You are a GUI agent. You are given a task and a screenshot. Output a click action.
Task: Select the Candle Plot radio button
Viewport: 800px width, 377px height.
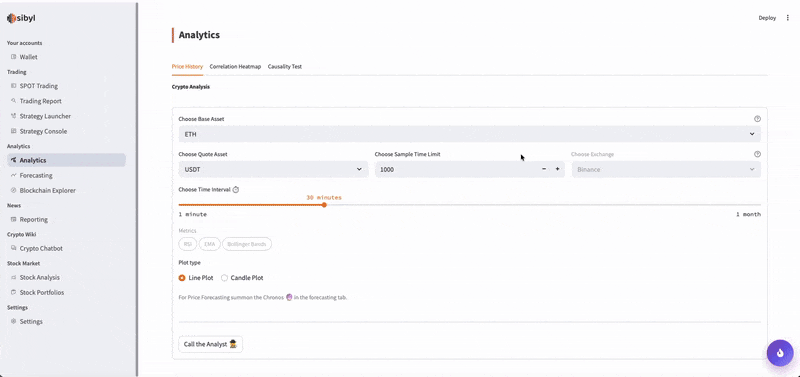click(224, 278)
